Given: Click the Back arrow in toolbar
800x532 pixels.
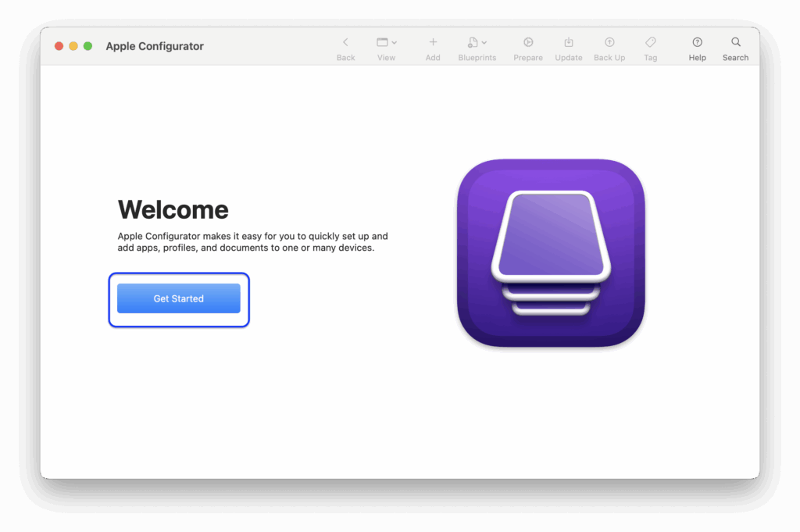Looking at the screenshot, I should (x=345, y=42).
